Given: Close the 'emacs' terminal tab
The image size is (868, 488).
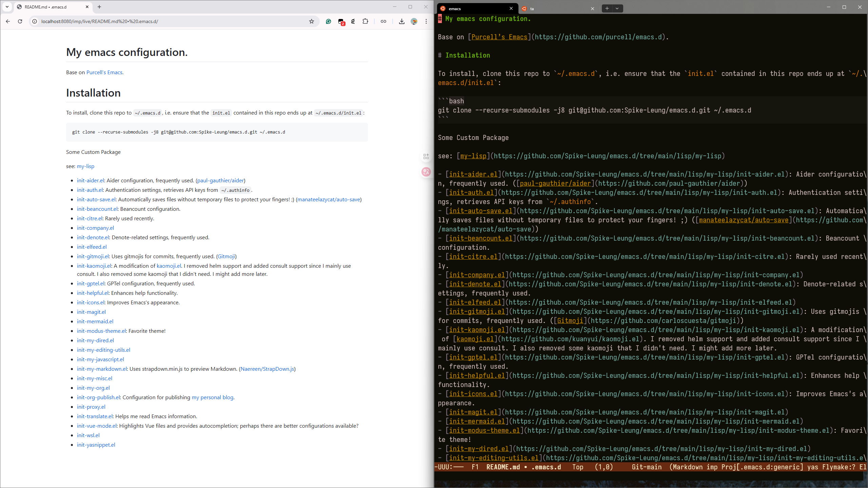Looking at the screenshot, I should click(511, 8).
